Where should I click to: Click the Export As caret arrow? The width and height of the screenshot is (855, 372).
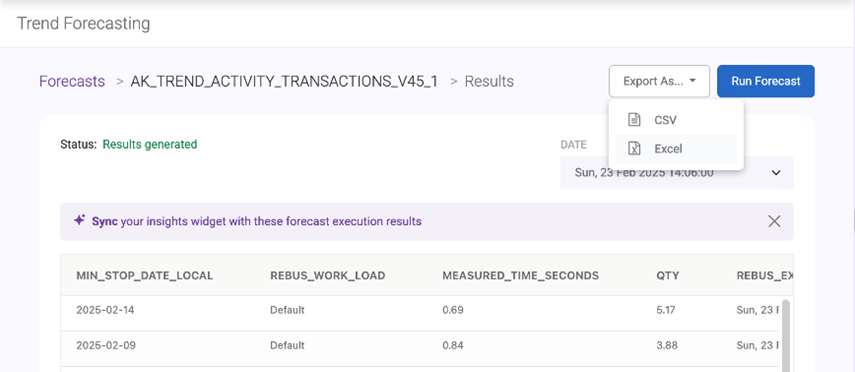pos(693,81)
